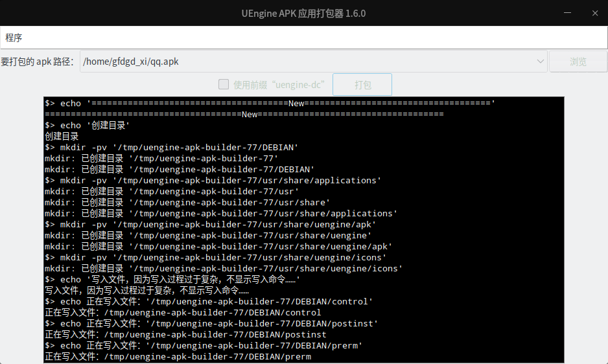608x364 pixels.
Task: Expand the apk path dropdown arrow
Action: [541, 62]
